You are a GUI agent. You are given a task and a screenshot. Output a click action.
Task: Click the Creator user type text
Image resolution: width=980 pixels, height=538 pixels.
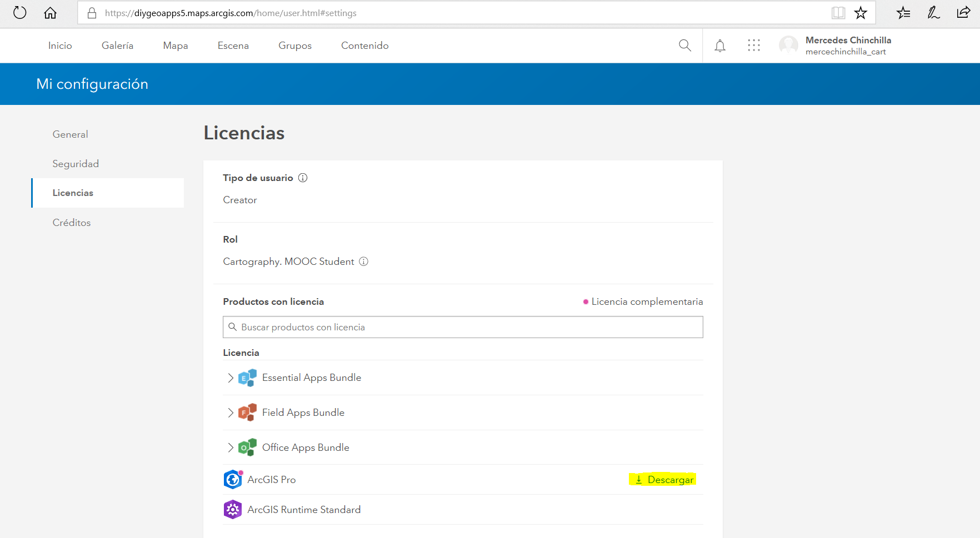click(240, 200)
